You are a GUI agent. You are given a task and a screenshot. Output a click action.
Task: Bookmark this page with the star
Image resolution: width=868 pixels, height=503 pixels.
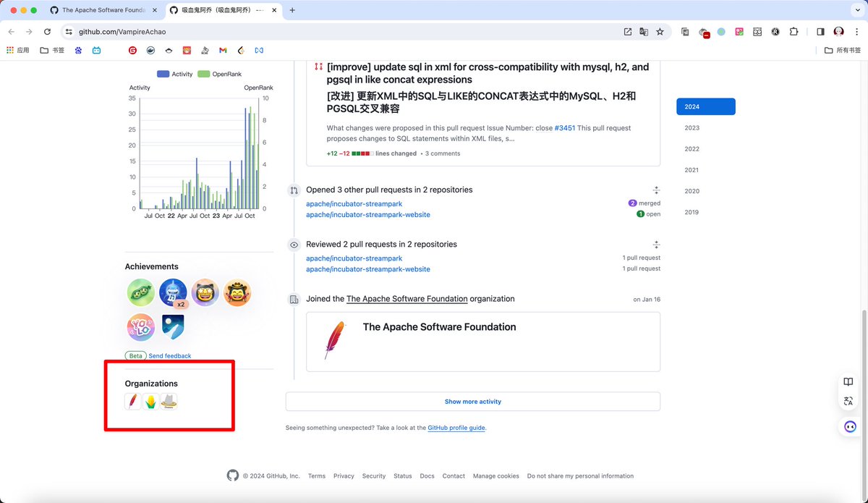tap(660, 32)
